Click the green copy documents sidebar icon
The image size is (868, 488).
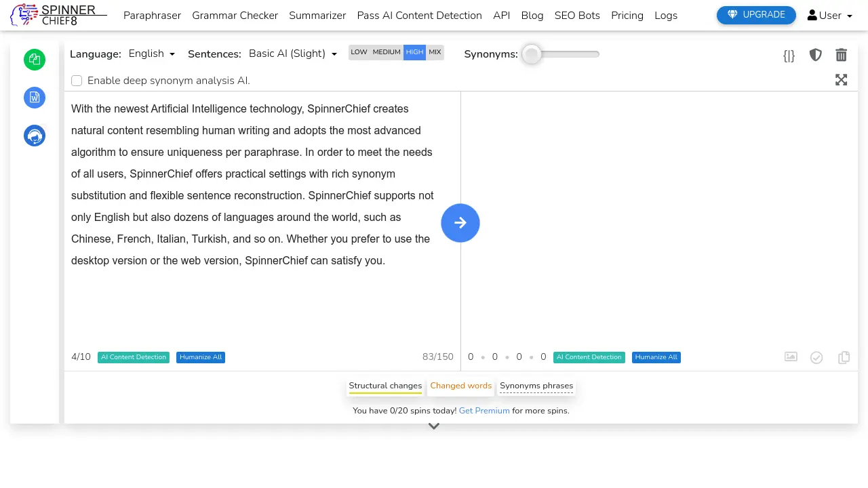[35, 60]
